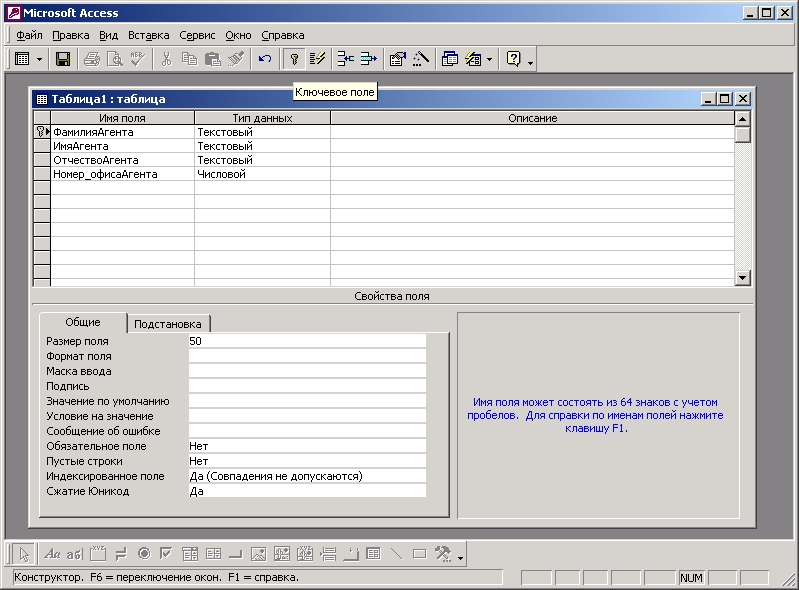Select the List Box toolbox tool

pos(213,554)
